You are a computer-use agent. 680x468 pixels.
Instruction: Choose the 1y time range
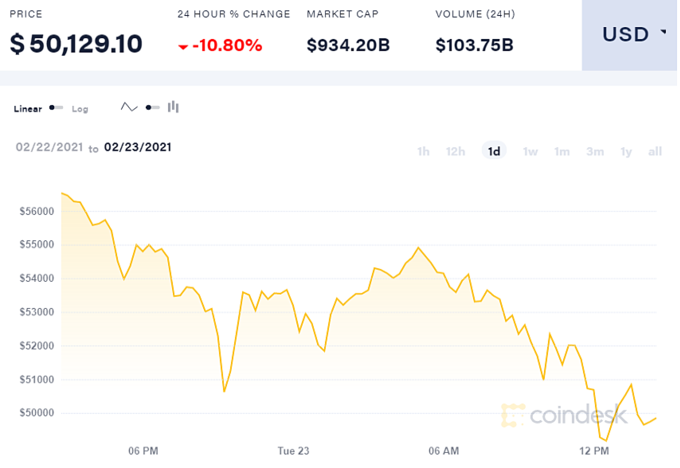[627, 152]
